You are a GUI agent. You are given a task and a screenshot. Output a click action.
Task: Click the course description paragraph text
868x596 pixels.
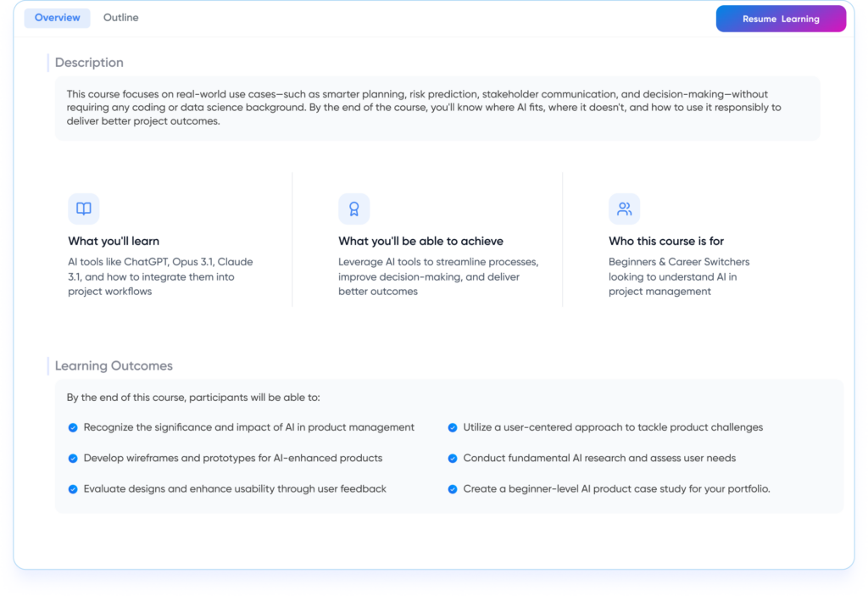coord(424,108)
